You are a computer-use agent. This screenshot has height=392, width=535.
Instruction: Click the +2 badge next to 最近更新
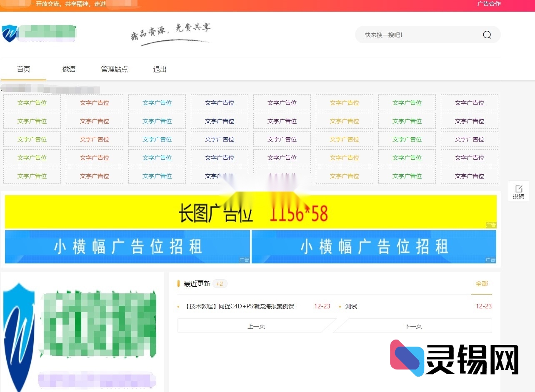pyautogui.click(x=220, y=283)
